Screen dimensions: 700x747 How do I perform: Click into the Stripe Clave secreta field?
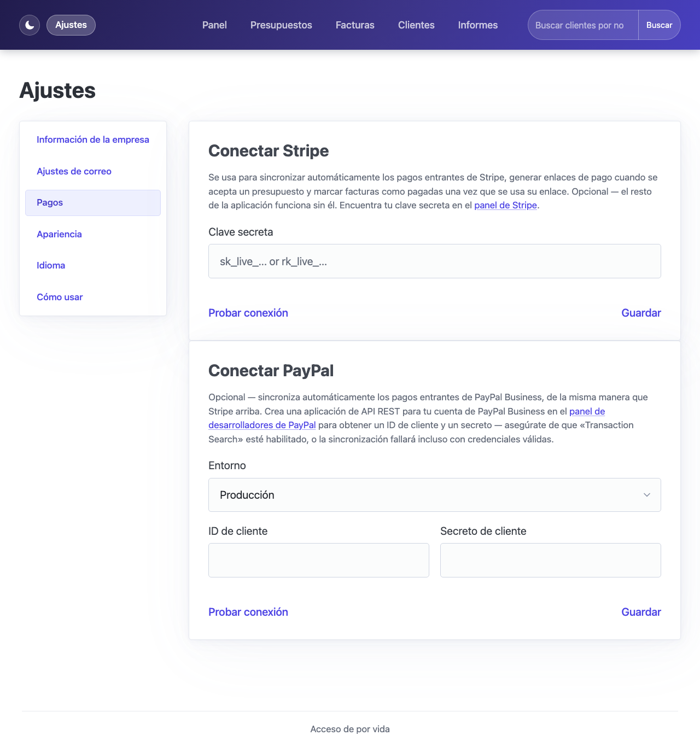coord(435,261)
